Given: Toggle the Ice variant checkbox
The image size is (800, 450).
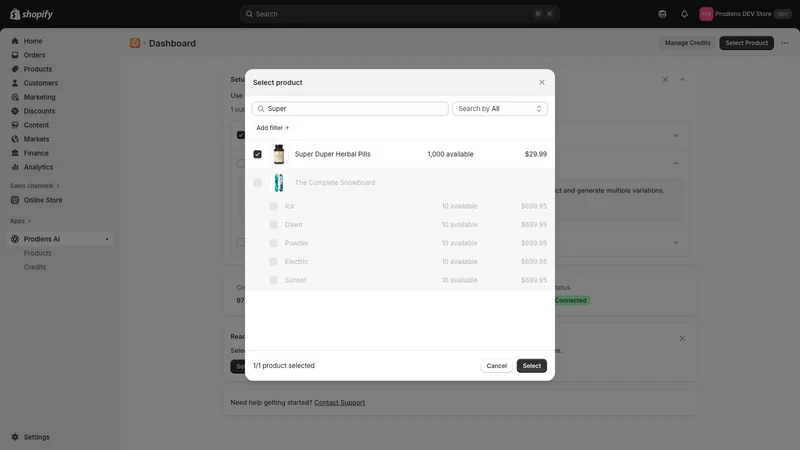Looking at the screenshot, I should click(273, 206).
